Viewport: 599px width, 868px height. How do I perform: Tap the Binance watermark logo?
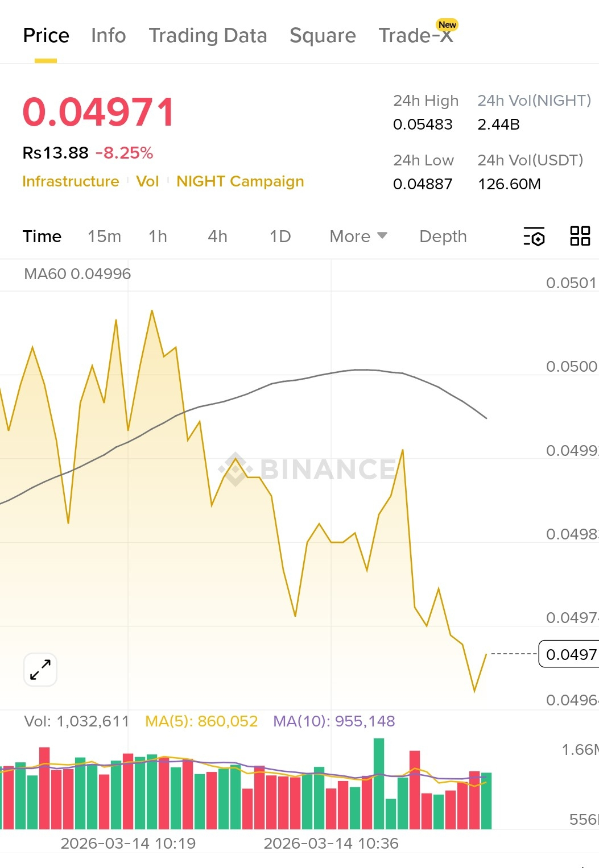pyautogui.click(x=308, y=469)
